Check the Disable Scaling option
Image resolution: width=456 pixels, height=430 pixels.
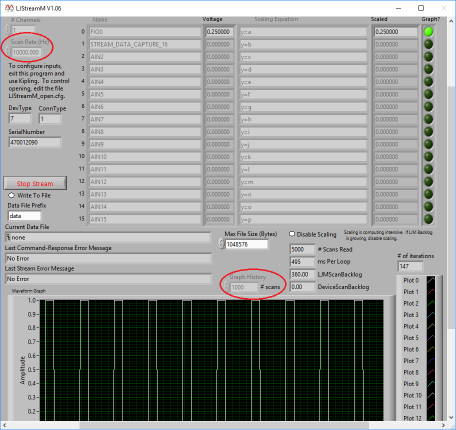292,234
